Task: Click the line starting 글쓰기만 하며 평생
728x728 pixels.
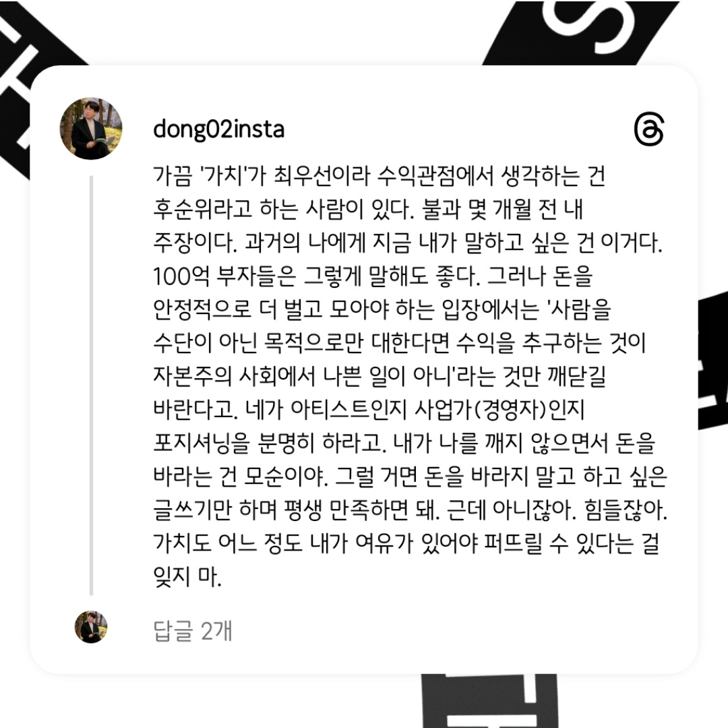Action: 411,510
